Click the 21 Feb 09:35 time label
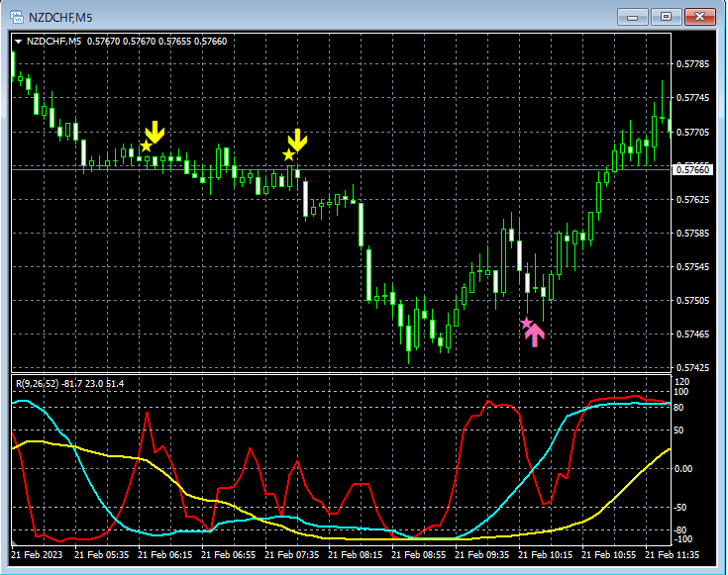This screenshot has width=728, height=575. [x=482, y=555]
